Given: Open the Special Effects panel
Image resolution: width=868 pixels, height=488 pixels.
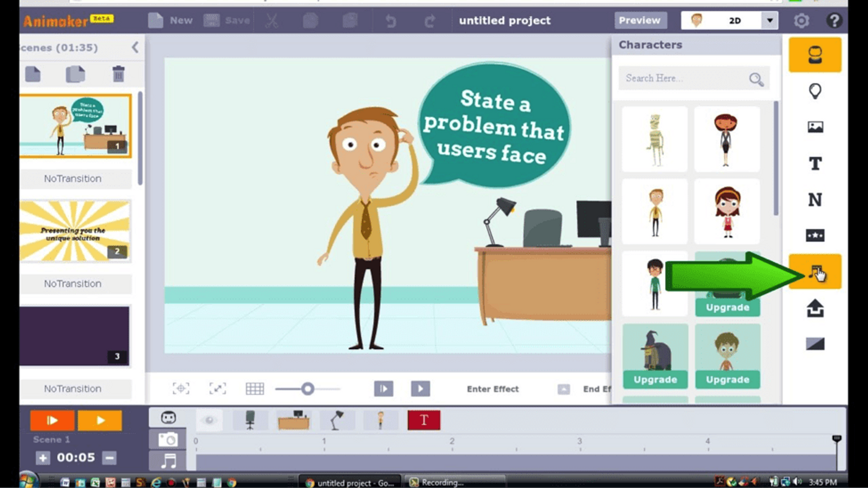Looking at the screenshot, I should coord(815,235).
